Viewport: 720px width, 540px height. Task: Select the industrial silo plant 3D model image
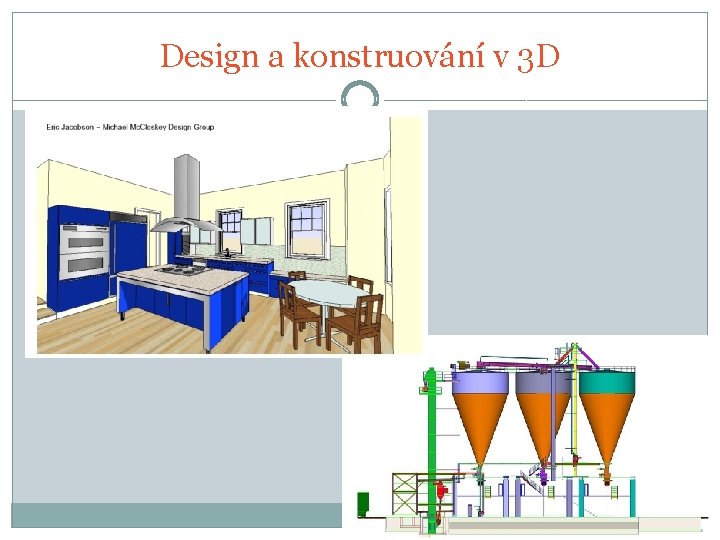click(x=533, y=438)
